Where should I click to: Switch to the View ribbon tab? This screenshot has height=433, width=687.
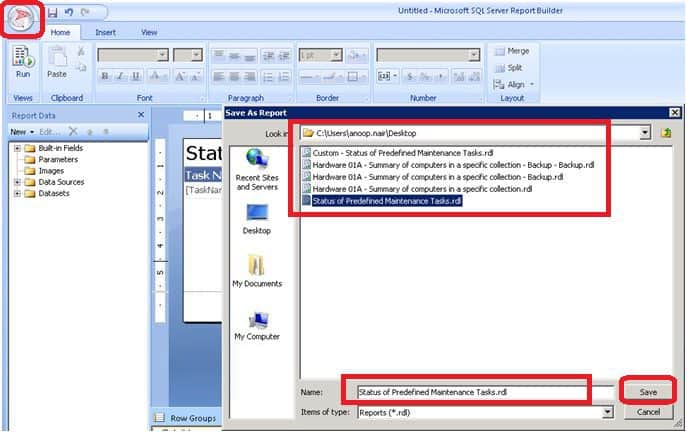[149, 32]
